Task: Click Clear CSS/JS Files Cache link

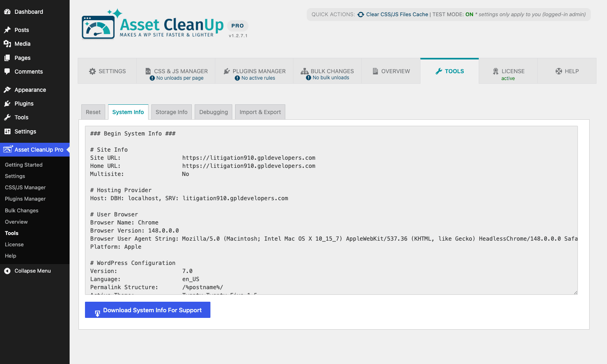Action: click(397, 15)
